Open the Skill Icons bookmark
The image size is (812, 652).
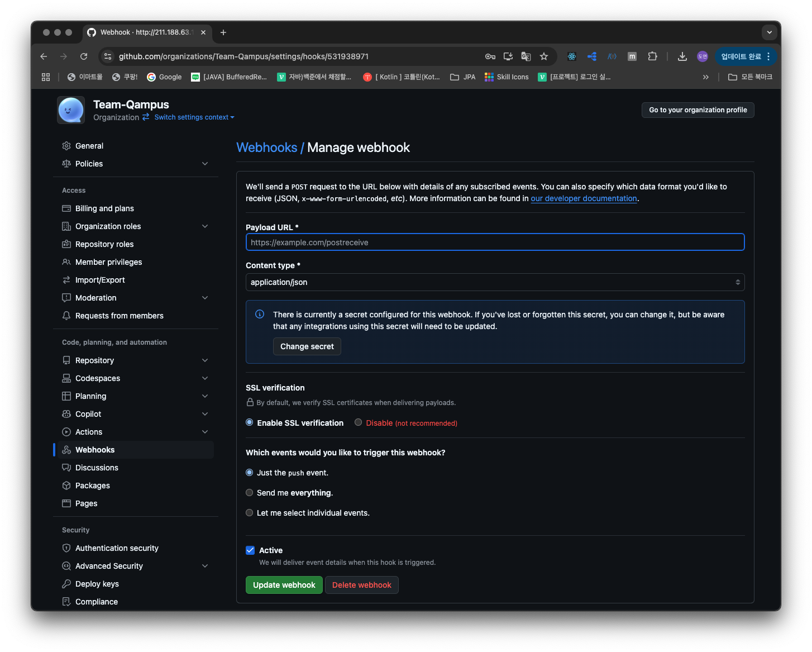coord(507,77)
